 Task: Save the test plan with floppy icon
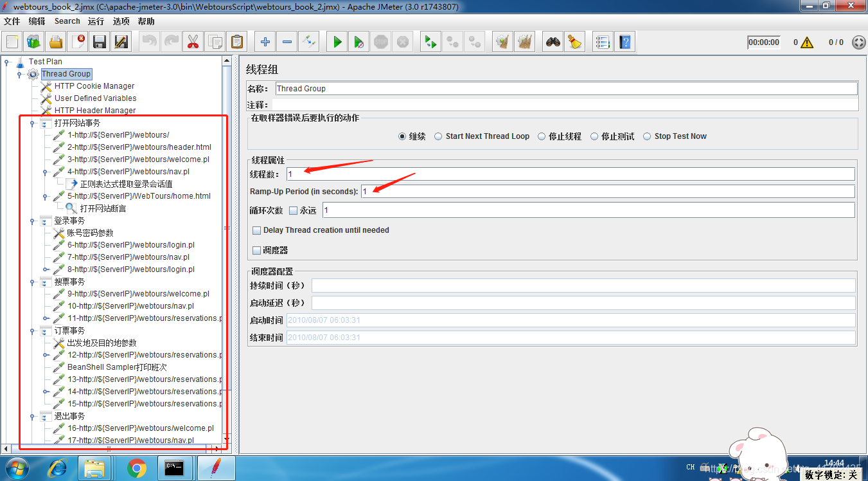coord(100,42)
